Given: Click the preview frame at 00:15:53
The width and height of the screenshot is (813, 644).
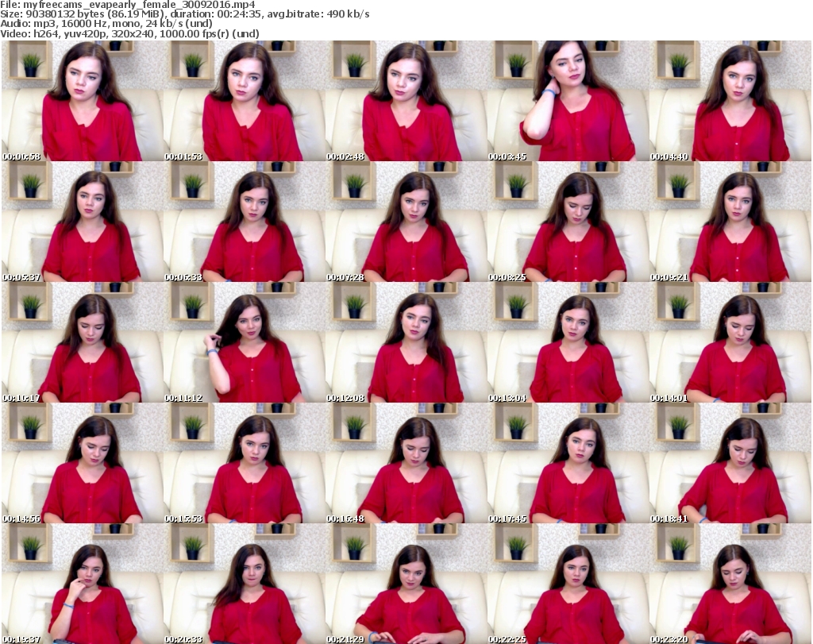Looking at the screenshot, I should (245, 463).
